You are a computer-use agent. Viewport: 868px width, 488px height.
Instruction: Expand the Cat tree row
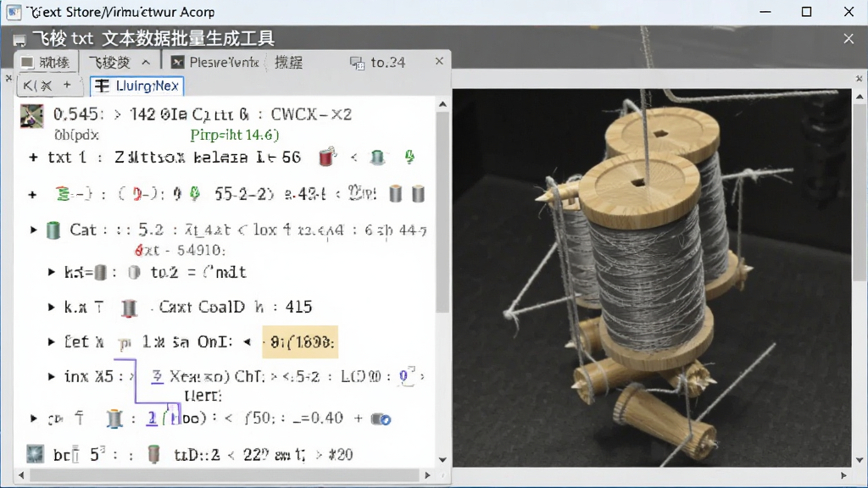click(33, 230)
